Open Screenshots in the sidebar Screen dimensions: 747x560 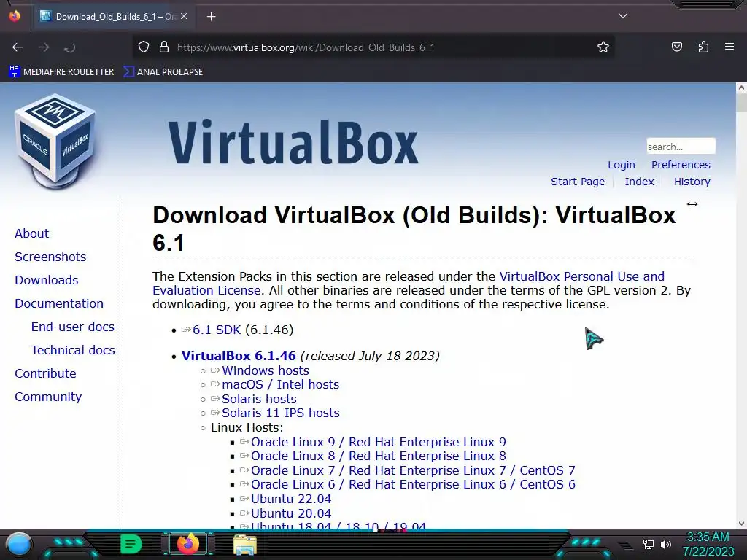[50, 257]
